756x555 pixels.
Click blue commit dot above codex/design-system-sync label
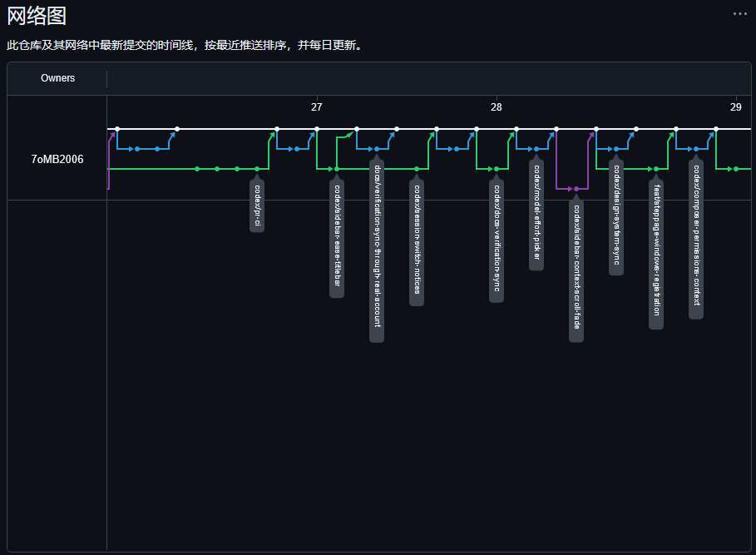(616, 149)
